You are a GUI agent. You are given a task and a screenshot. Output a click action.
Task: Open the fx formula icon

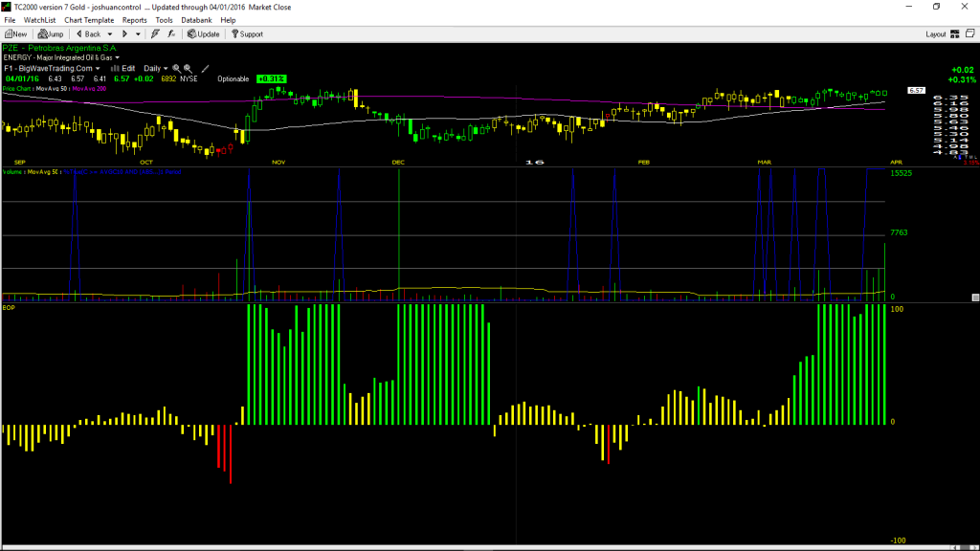coord(171,34)
